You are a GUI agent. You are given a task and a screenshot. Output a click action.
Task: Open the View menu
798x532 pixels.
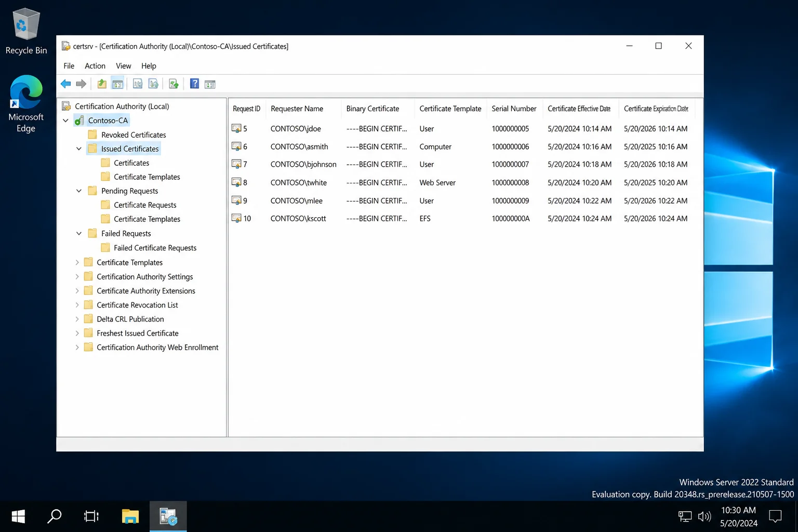tap(124, 66)
